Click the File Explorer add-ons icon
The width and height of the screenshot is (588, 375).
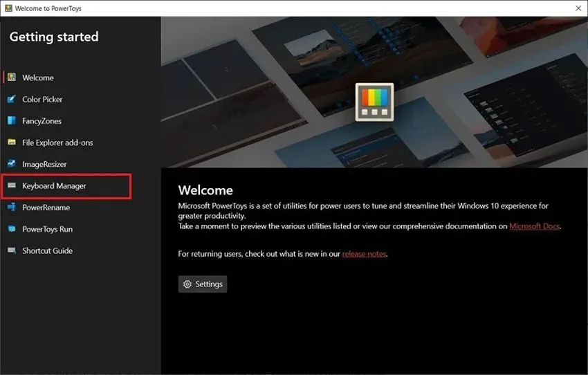[x=12, y=142]
